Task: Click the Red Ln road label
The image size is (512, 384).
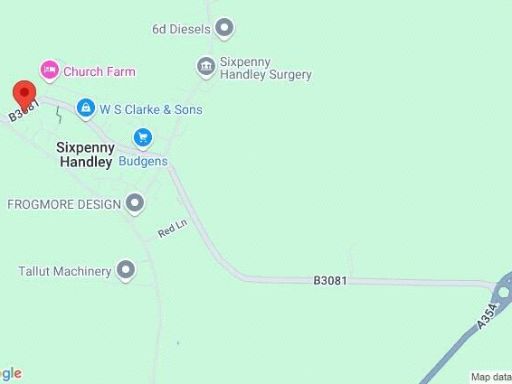Action: point(173,229)
